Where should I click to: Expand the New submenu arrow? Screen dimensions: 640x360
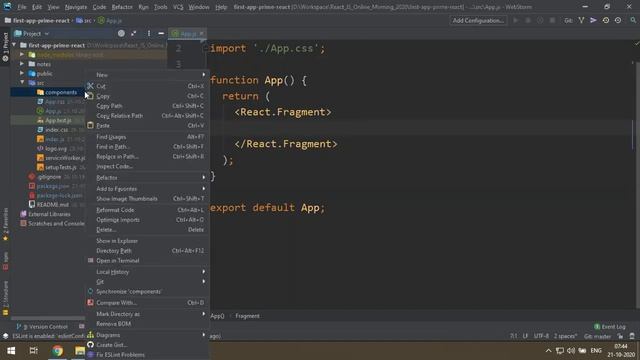click(203, 75)
